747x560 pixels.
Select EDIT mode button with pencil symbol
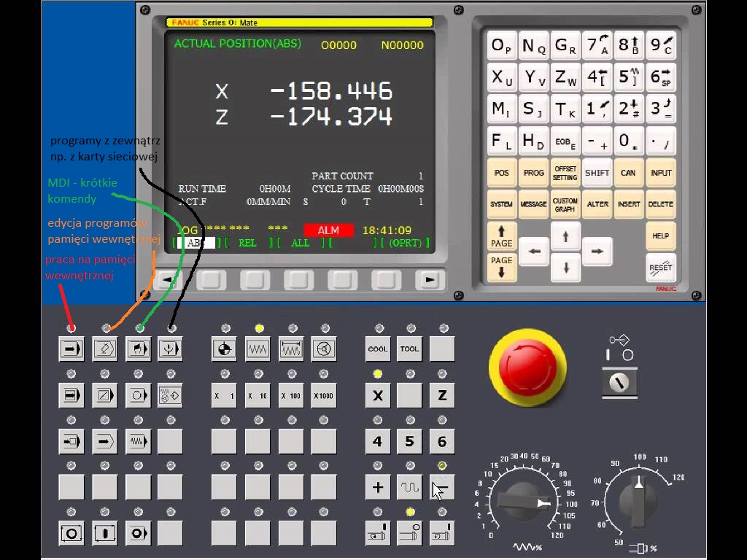[x=105, y=349]
